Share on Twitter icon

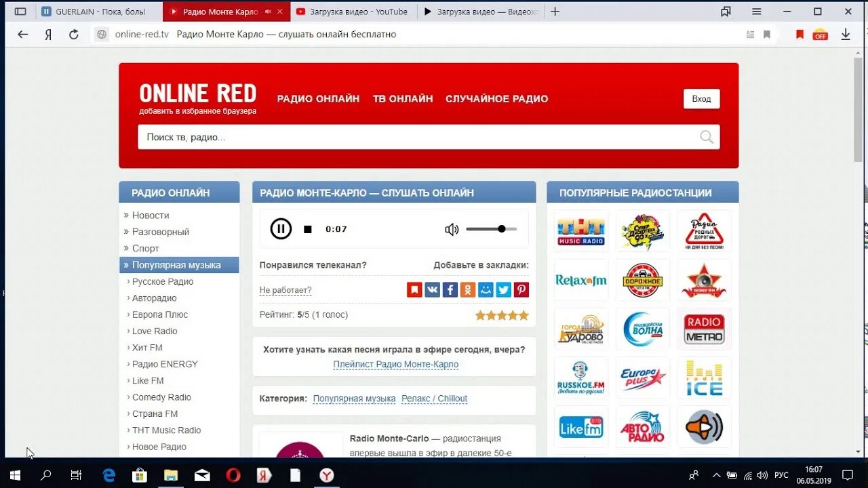point(503,290)
